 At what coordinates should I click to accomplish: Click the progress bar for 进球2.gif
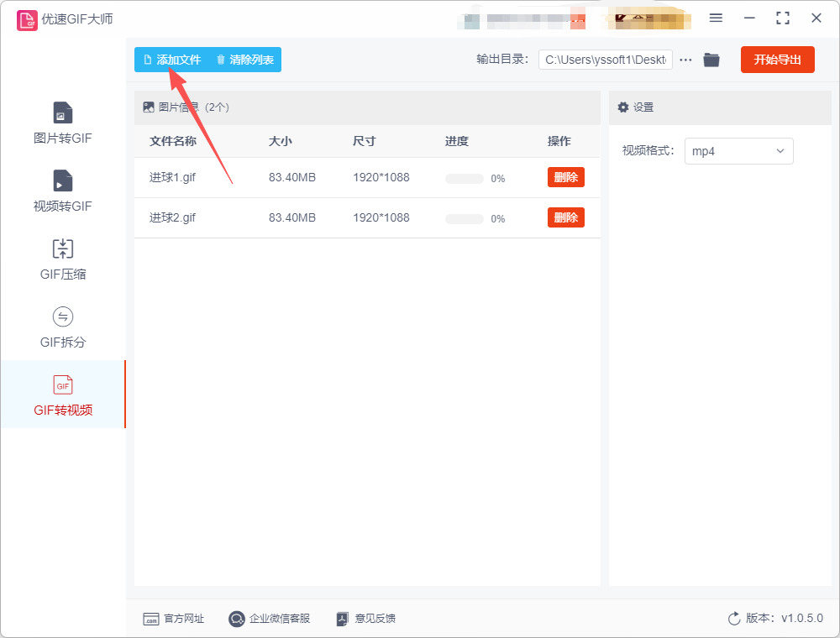(465, 219)
